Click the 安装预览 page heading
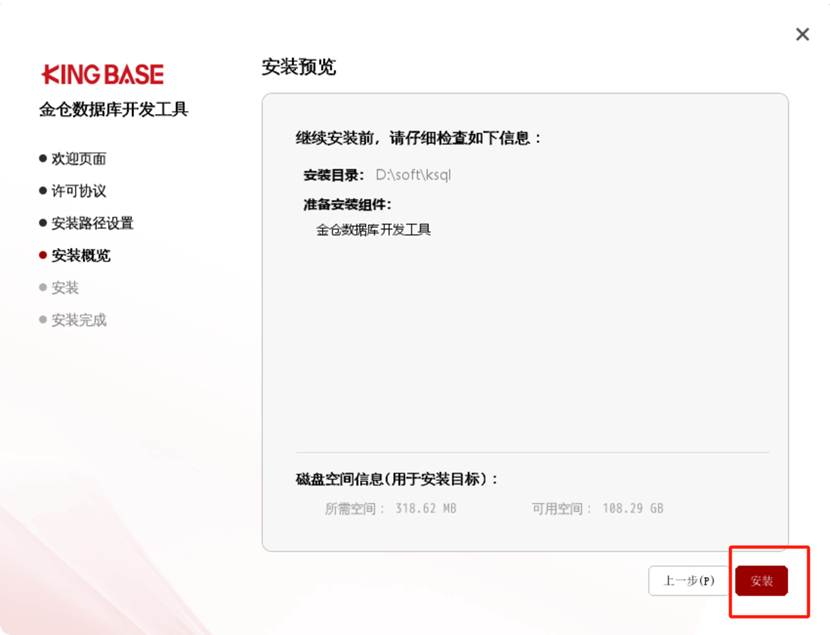830x635 pixels. click(x=298, y=67)
